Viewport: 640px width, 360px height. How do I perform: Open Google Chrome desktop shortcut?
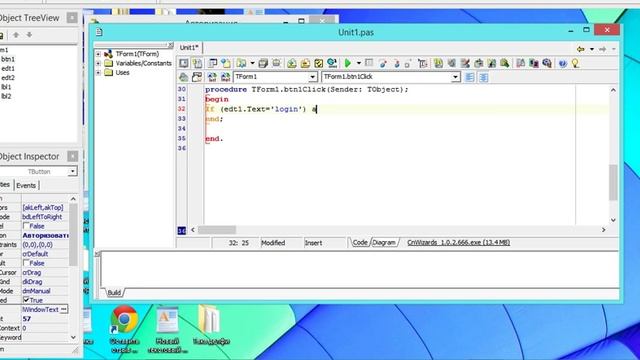[x=124, y=329]
